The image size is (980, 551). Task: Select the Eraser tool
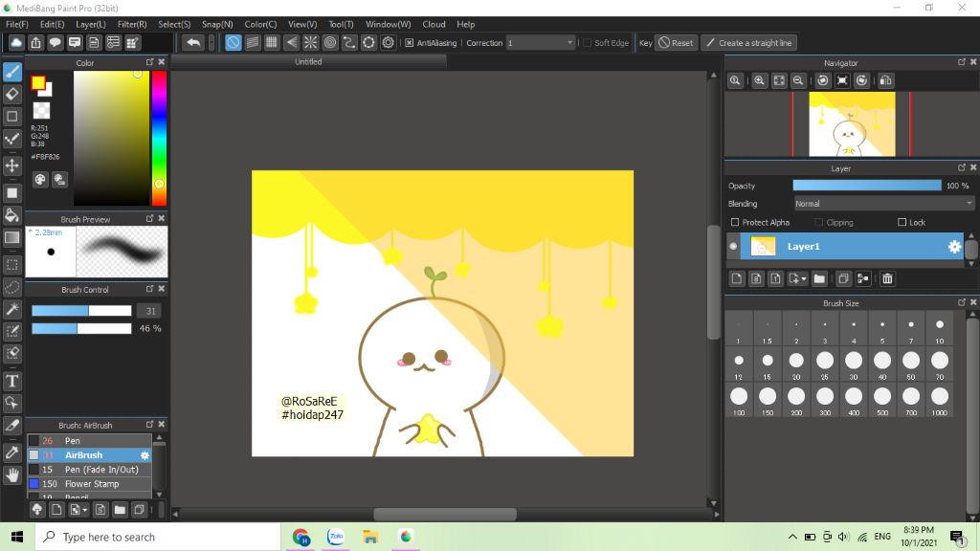pos(11,95)
